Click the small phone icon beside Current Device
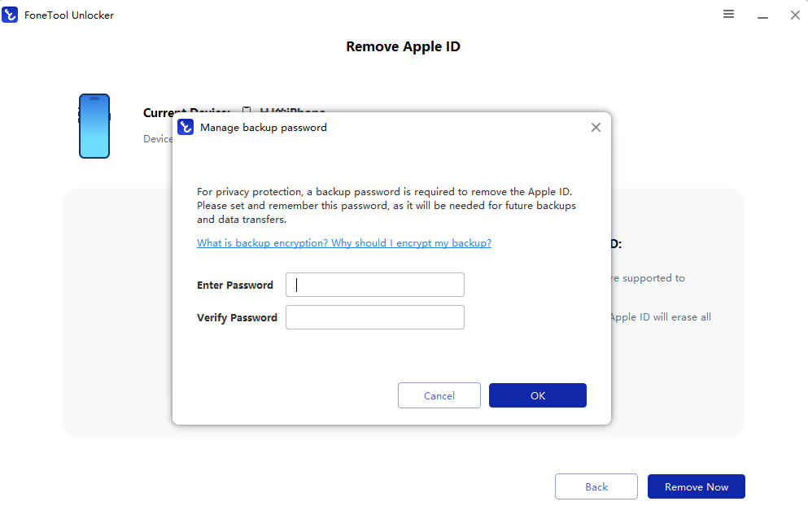The width and height of the screenshot is (808, 532). (246, 112)
